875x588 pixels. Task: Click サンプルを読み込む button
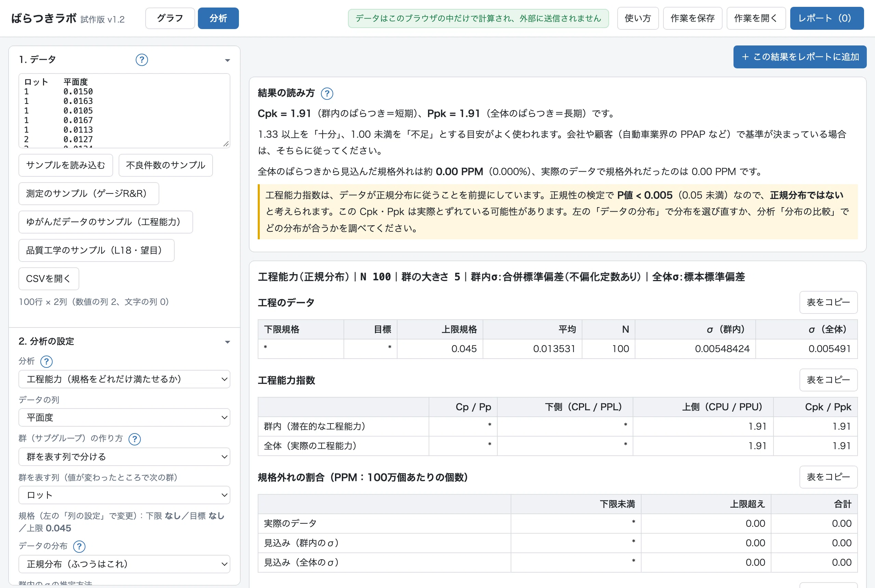[66, 165]
